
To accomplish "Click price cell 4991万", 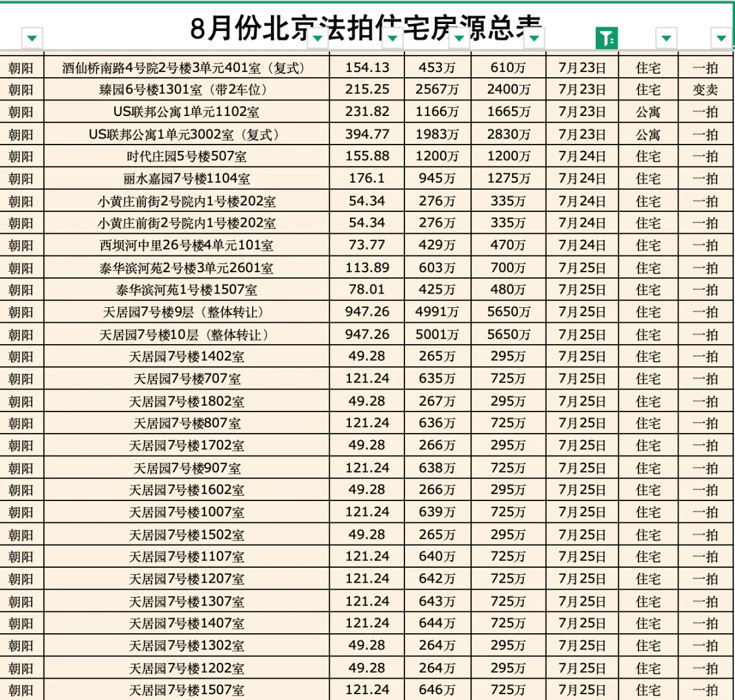I will [437, 312].
